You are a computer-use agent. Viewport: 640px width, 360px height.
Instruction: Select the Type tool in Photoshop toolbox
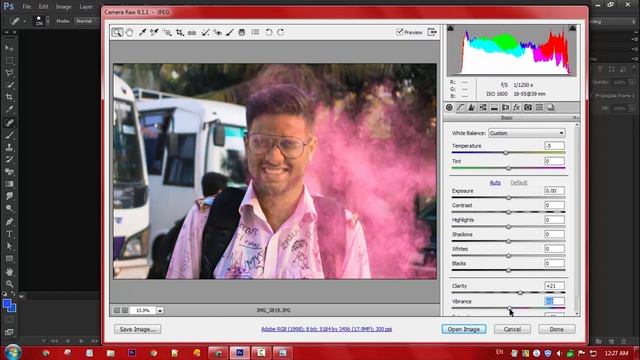click(x=9, y=234)
